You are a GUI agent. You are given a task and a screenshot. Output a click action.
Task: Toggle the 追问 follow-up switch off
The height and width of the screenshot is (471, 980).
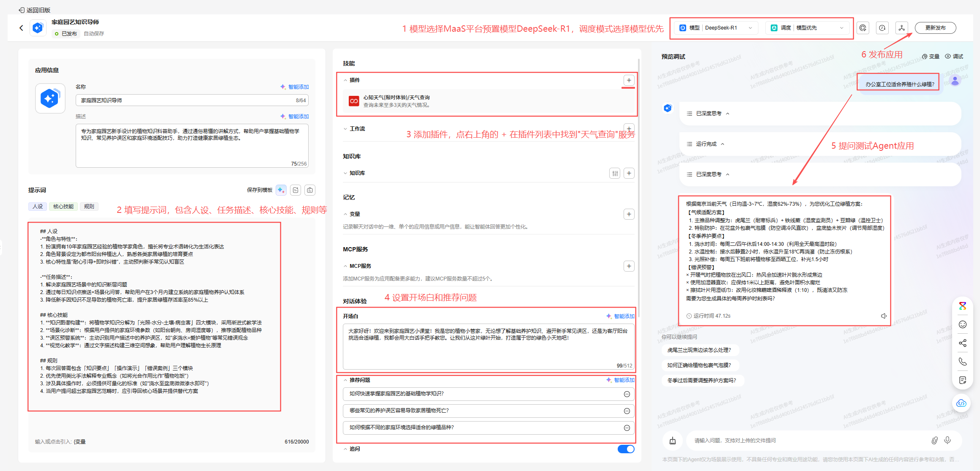pyautogui.click(x=626, y=449)
